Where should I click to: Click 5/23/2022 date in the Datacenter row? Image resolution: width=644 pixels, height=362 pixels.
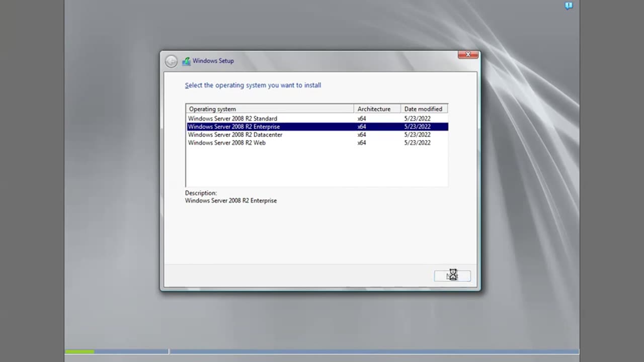[x=417, y=135]
